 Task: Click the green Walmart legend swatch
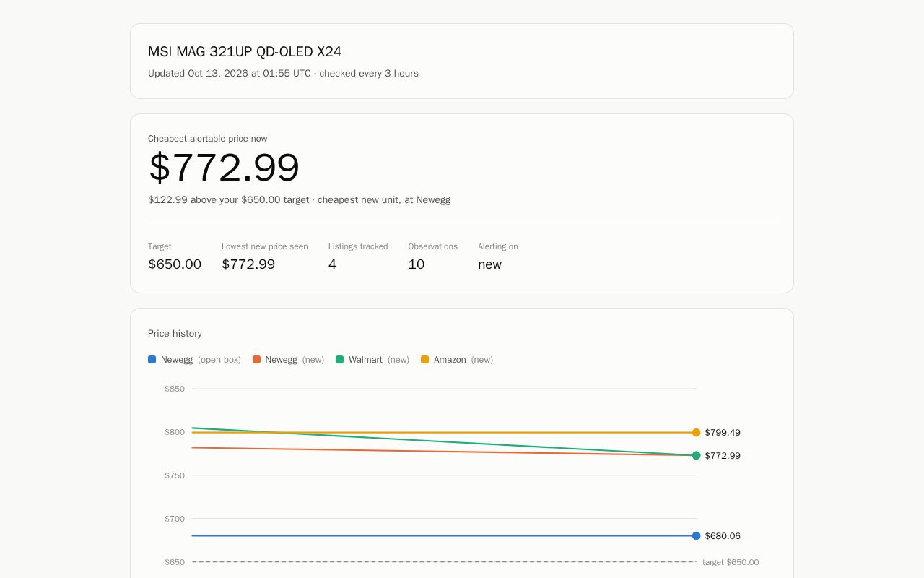(339, 360)
